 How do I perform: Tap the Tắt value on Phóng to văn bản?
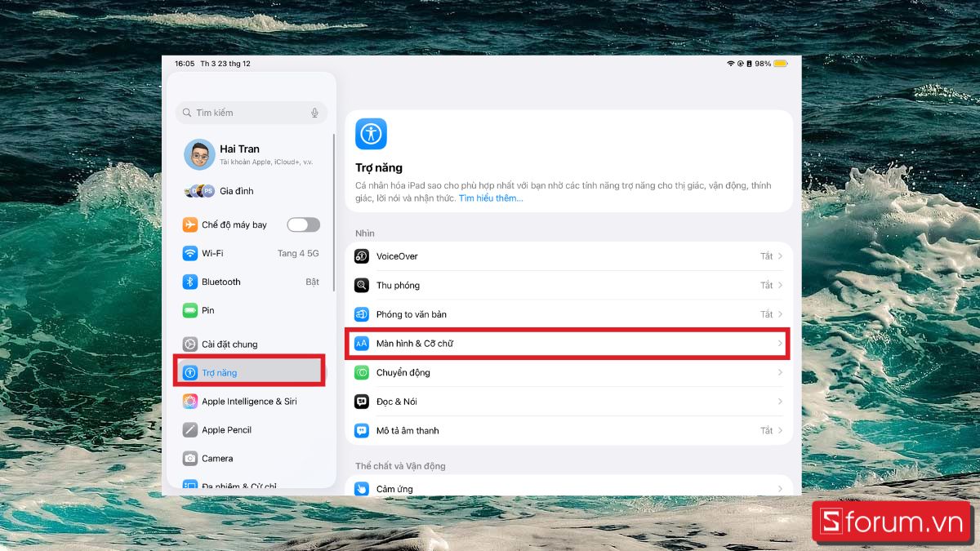tap(767, 314)
